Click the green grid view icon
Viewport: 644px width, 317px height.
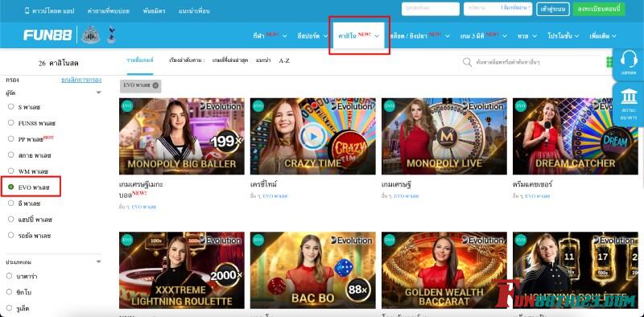pyautogui.click(x=609, y=62)
